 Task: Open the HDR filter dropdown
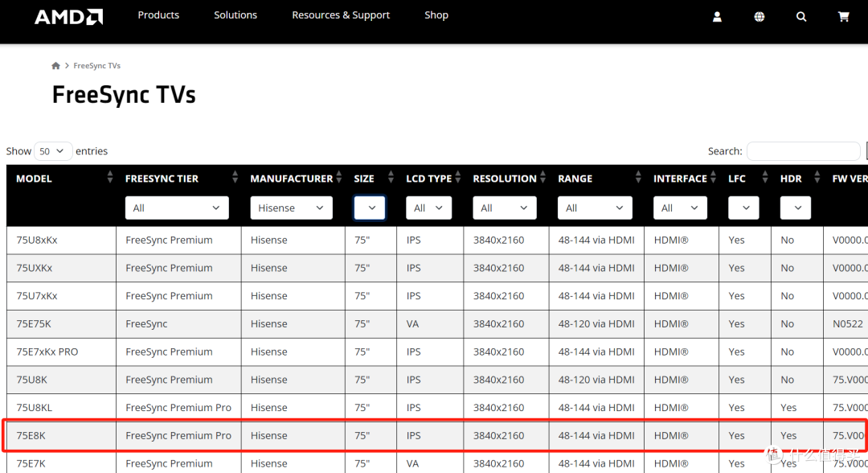tap(796, 208)
